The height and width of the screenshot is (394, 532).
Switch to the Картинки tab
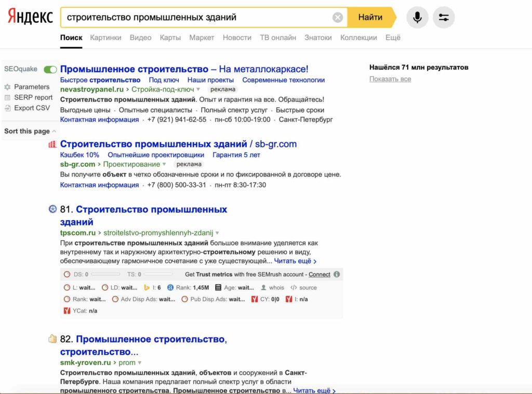[105, 38]
